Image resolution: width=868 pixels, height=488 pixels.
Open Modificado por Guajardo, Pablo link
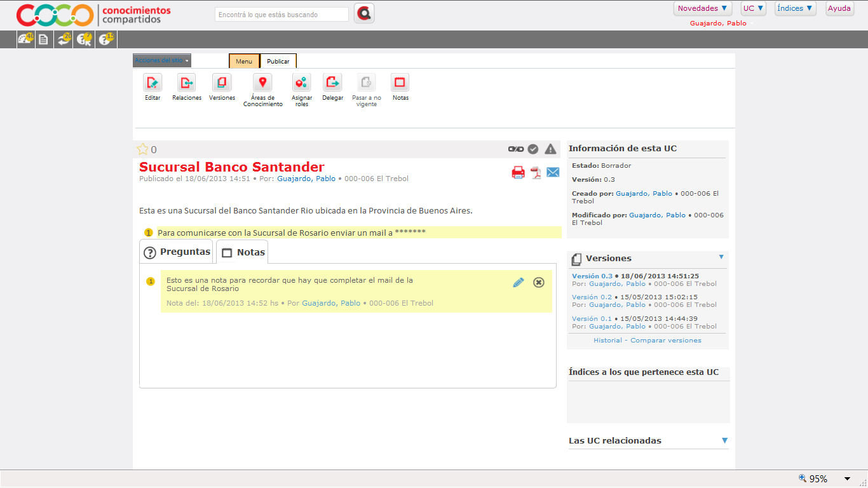pos(657,215)
